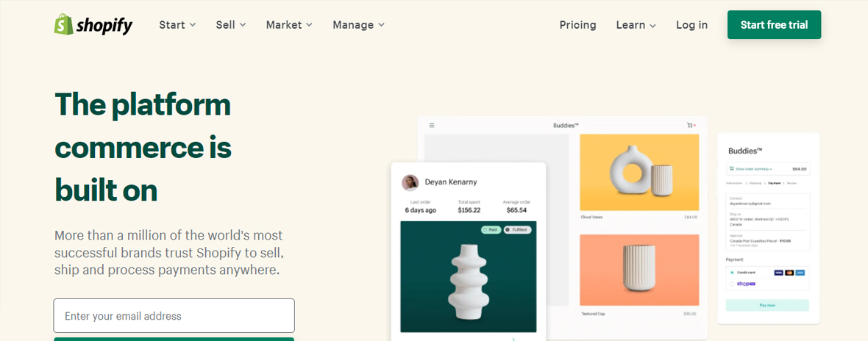Expand the Start navigation dropdown
This screenshot has width=868, height=341.
177,25
